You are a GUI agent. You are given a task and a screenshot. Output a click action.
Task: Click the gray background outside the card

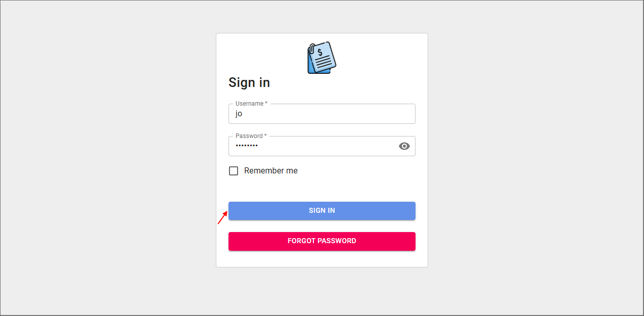coord(101,152)
